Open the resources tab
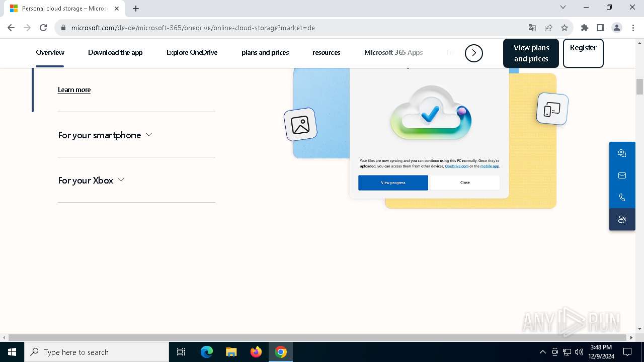This screenshot has height=362, width=644. point(326,52)
